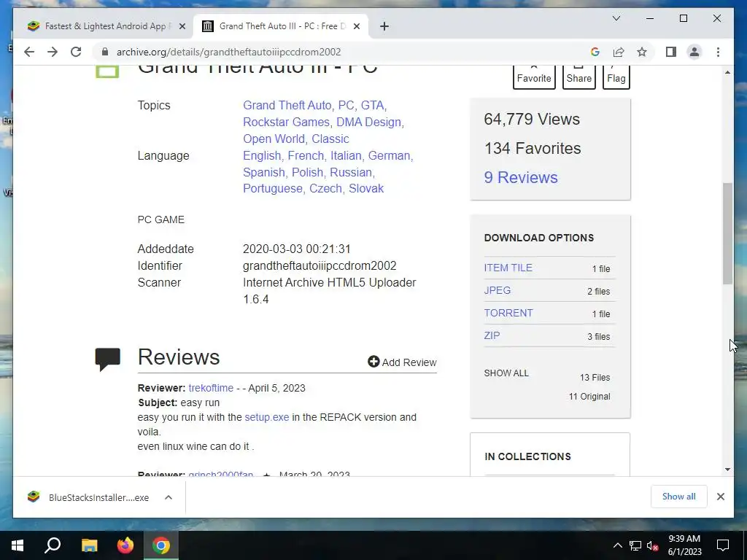Image resolution: width=747 pixels, height=560 pixels.
Task: Open the tab search chevron
Action: tap(616, 18)
